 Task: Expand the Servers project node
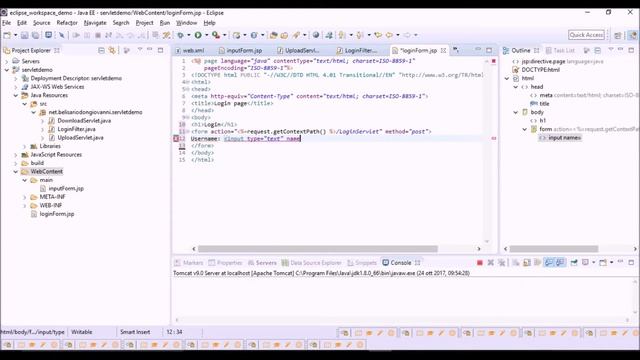pos(7,61)
